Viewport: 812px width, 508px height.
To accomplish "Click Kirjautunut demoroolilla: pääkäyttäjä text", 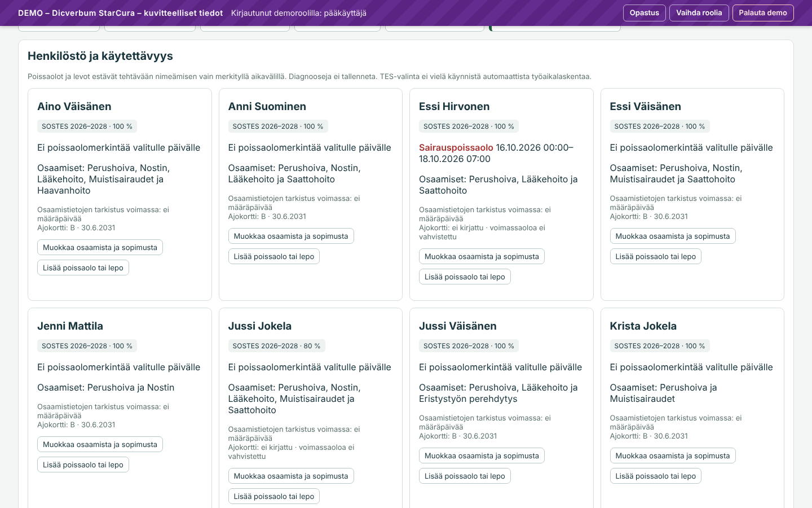I will 299,13.
